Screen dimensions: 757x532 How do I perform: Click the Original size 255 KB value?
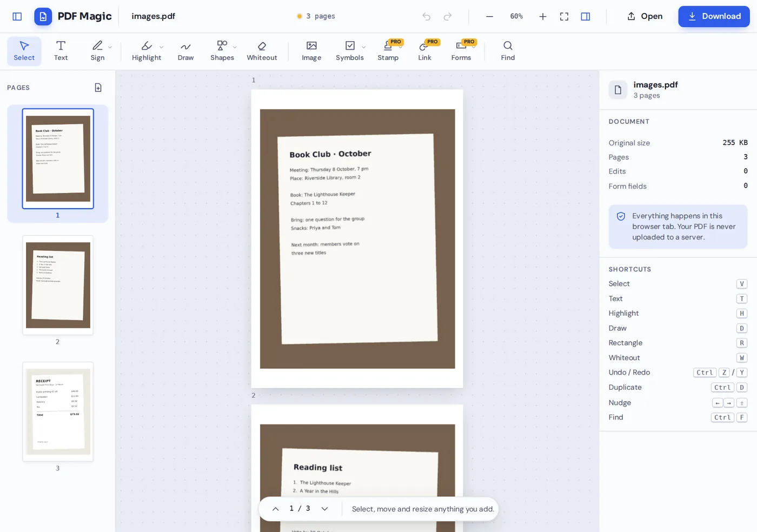click(735, 143)
